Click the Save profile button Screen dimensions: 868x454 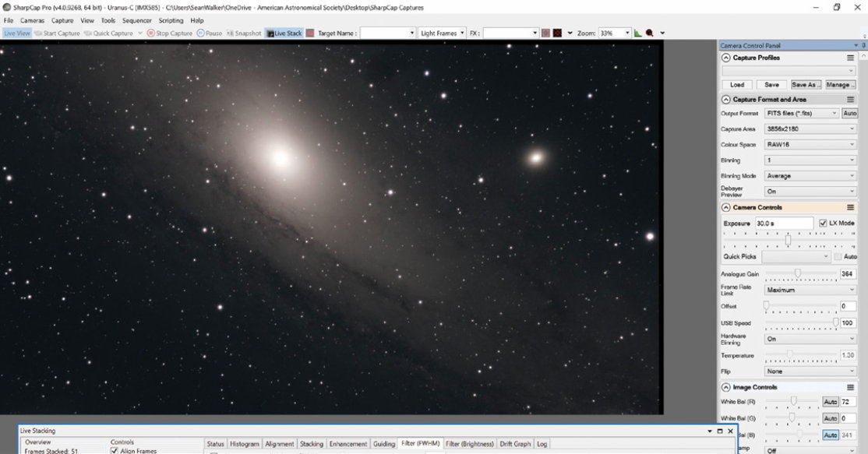coord(771,85)
